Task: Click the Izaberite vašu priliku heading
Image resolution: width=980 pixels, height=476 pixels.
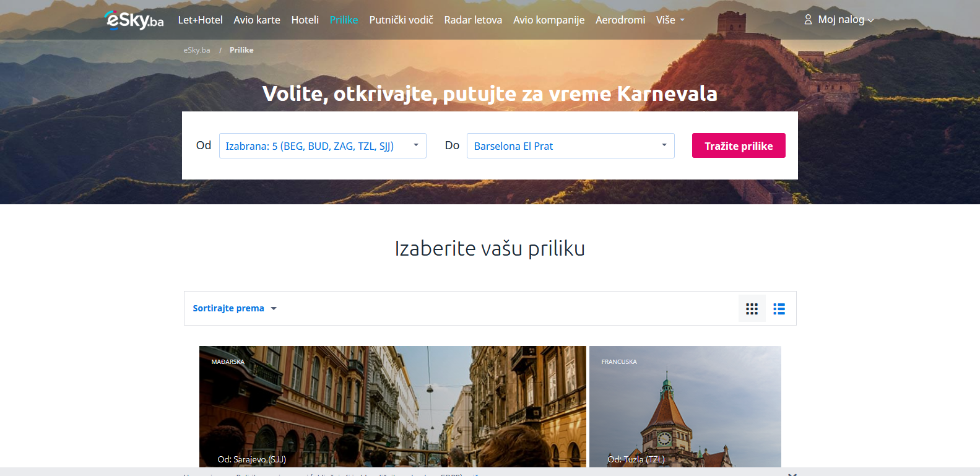Action: 490,248
